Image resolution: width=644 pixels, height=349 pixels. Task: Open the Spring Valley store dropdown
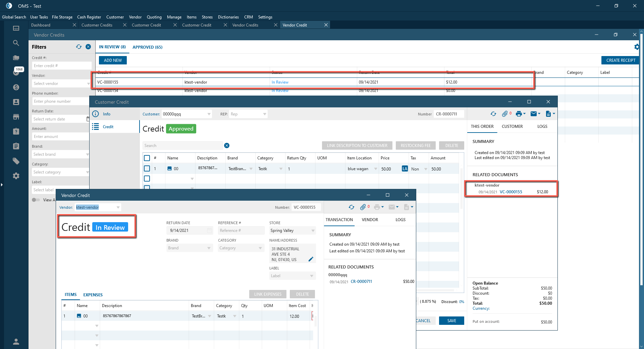[x=313, y=231]
